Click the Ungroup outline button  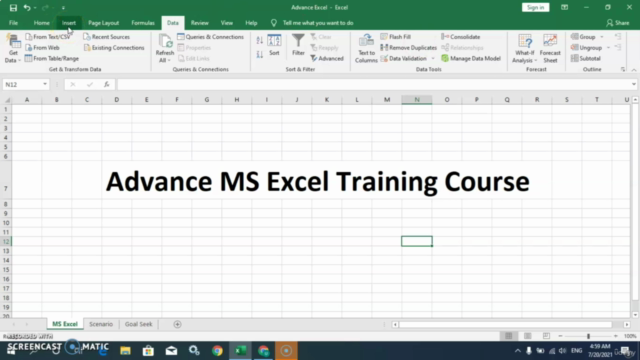(x=586, y=48)
